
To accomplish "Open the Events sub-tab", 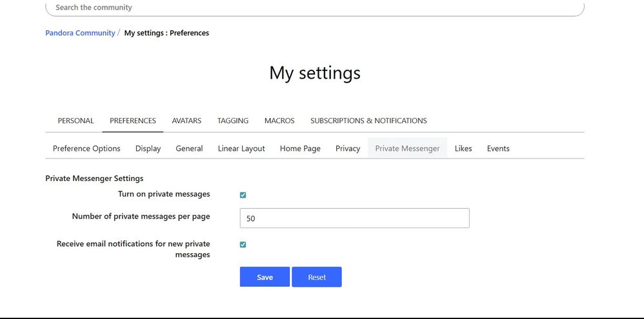I will (498, 148).
